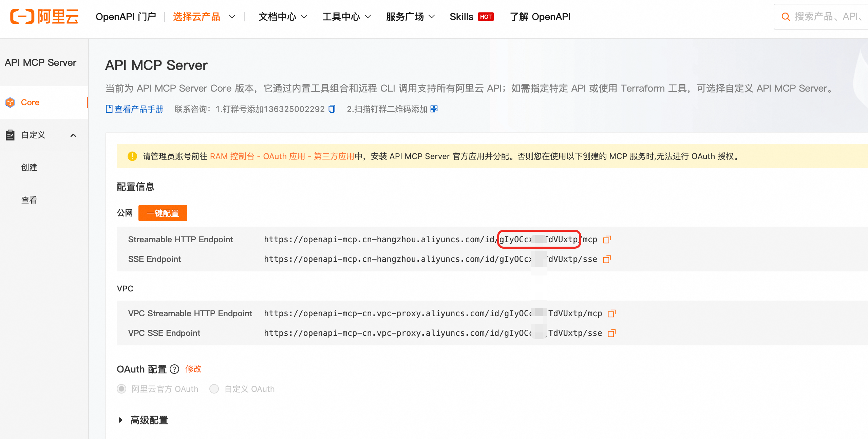
Task: Click the API MCP Server sidebar title
Action: [x=40, y=62]
